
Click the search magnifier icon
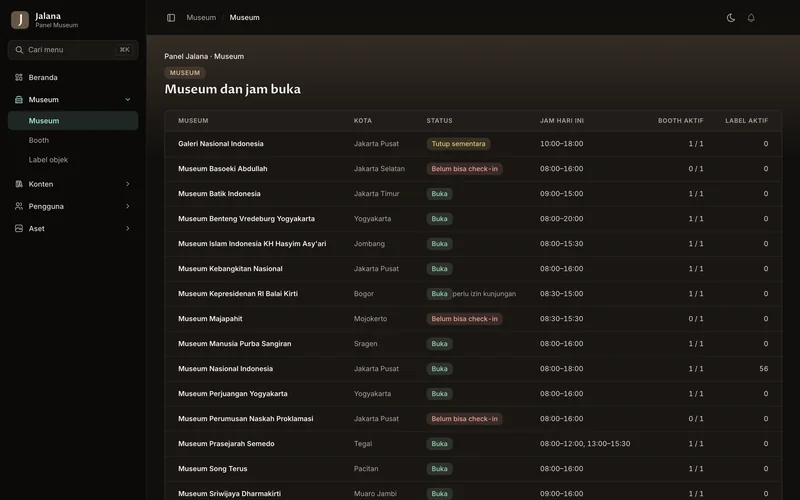point(19,50)
